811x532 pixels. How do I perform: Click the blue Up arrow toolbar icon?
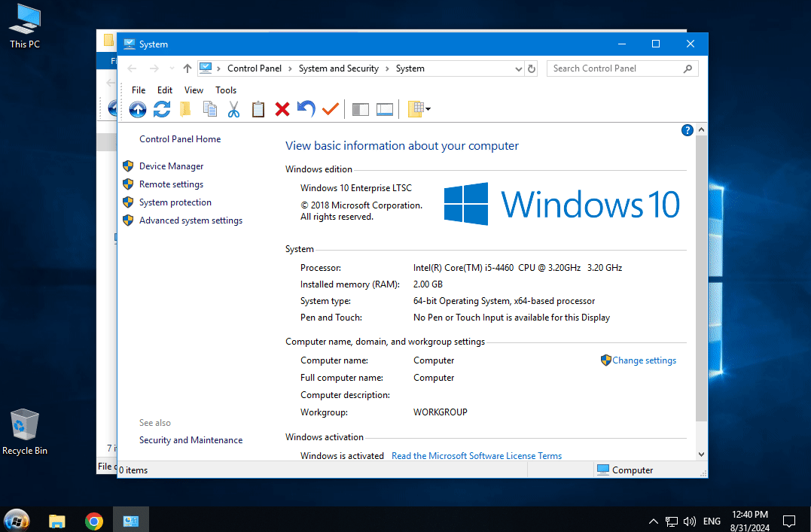(138, 109)
